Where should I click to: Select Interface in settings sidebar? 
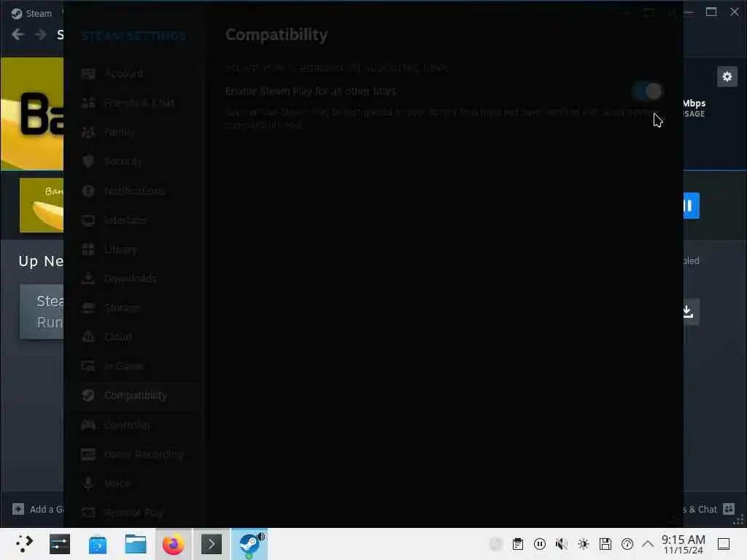134,220
